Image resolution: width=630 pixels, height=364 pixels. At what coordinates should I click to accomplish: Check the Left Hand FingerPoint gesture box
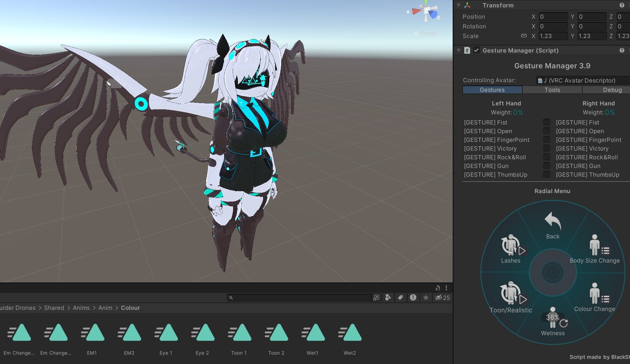(x=546, y=140)
